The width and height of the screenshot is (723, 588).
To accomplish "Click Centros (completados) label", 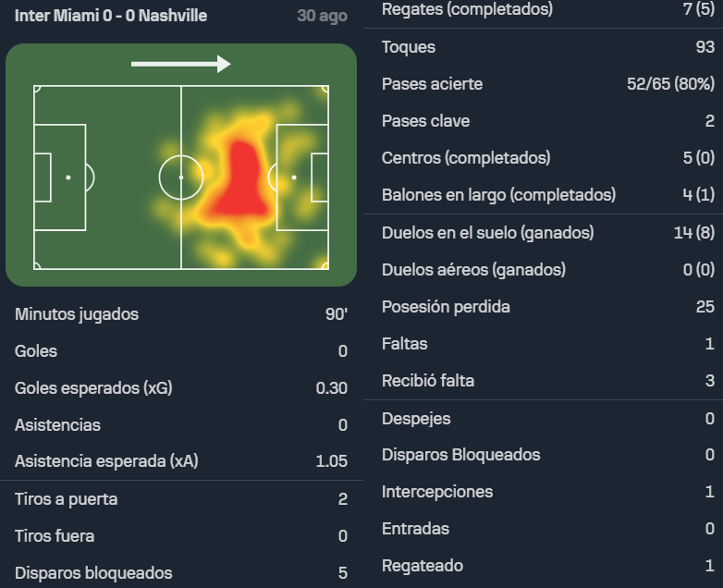I will coord(466,158).
